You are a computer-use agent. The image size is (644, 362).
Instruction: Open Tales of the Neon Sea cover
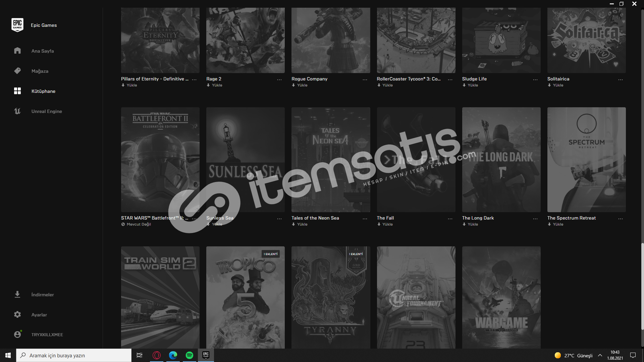pos(331,160)
